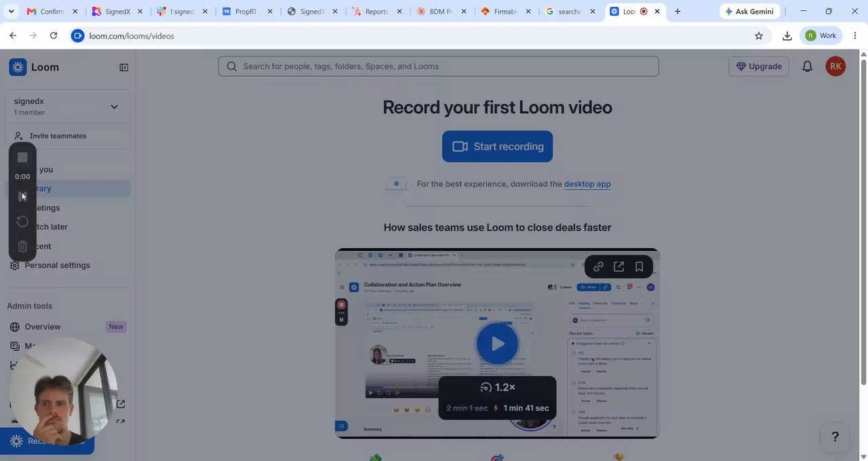
Task: Click the 1.2× playback speed badge
Action: 497,387
